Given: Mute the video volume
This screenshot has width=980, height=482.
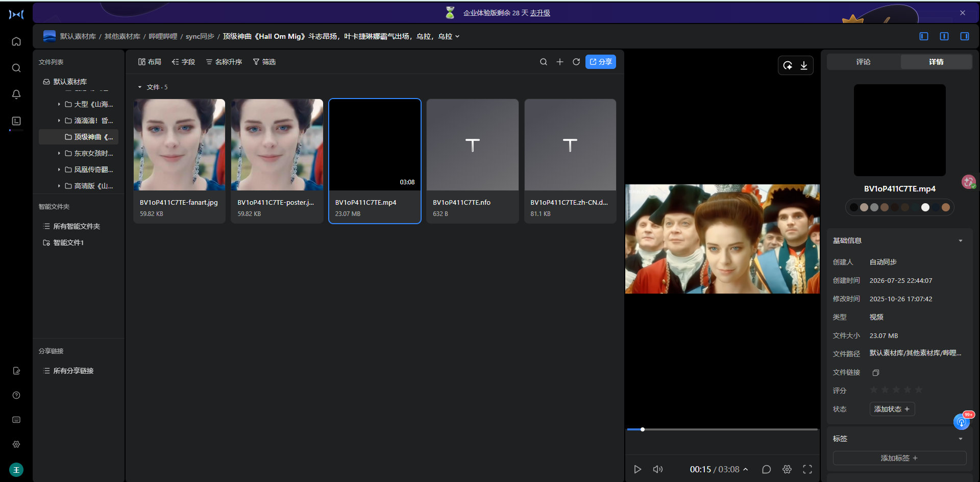Looking at the screenshot, I should tap(658, 469).
